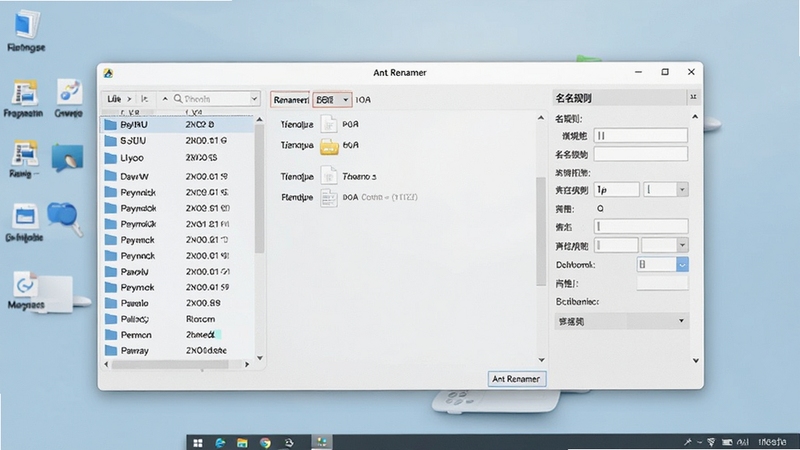The image size is (800, 450).
Task: Click the Wi-Fi icon in system tray
Action: pos(711,442)
